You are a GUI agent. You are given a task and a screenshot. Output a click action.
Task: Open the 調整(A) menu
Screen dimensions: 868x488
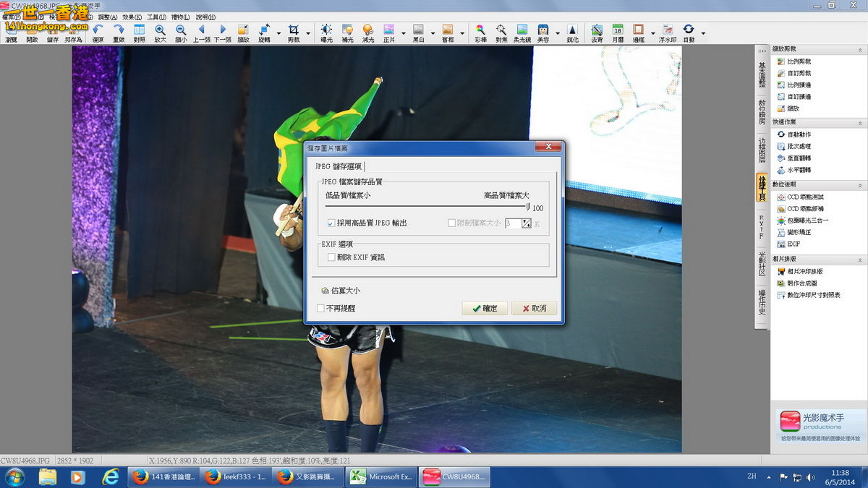107,17
